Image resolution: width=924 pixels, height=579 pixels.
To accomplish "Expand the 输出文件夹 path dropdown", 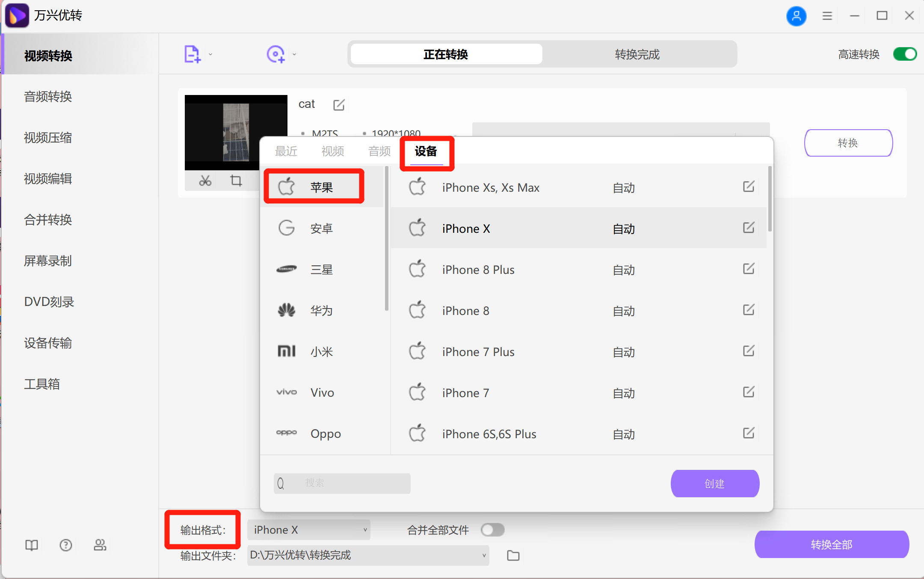I will [x=483, y=555].
